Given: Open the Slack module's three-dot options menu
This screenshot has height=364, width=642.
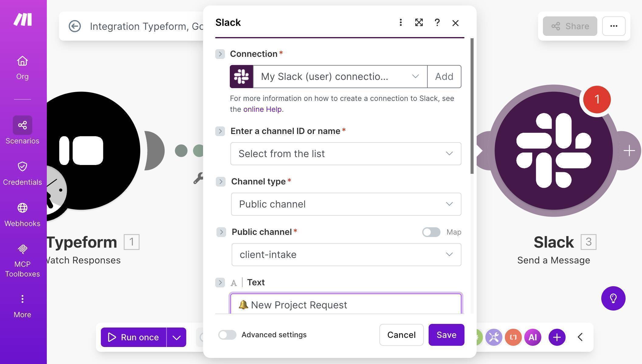Looking at the screenshot, I should click(x=401, y=22).
